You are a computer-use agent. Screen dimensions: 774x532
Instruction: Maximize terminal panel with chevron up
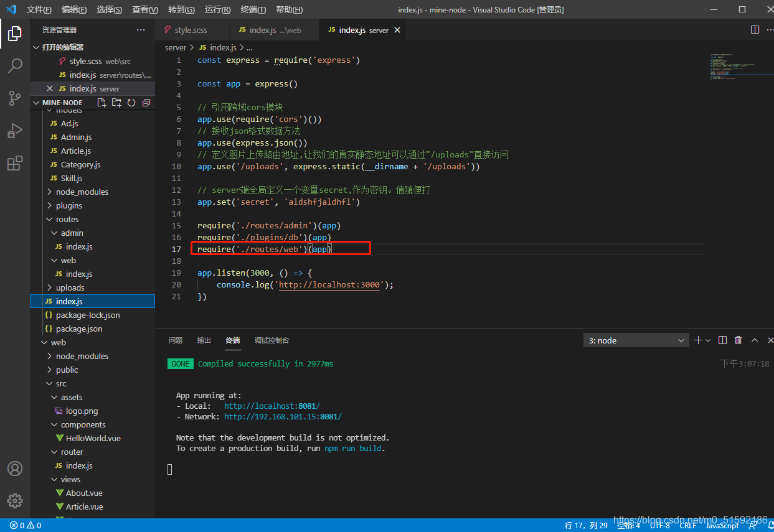point(755,340)
